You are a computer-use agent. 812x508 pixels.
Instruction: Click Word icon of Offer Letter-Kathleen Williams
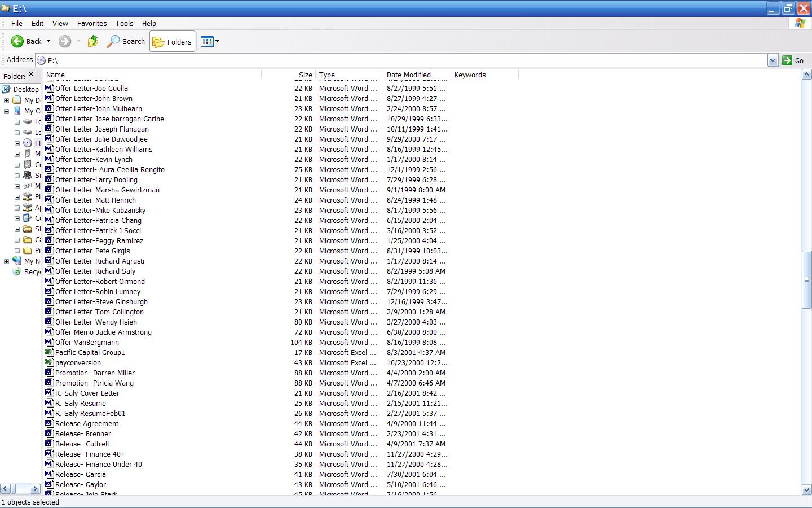(x=50, y=149)
